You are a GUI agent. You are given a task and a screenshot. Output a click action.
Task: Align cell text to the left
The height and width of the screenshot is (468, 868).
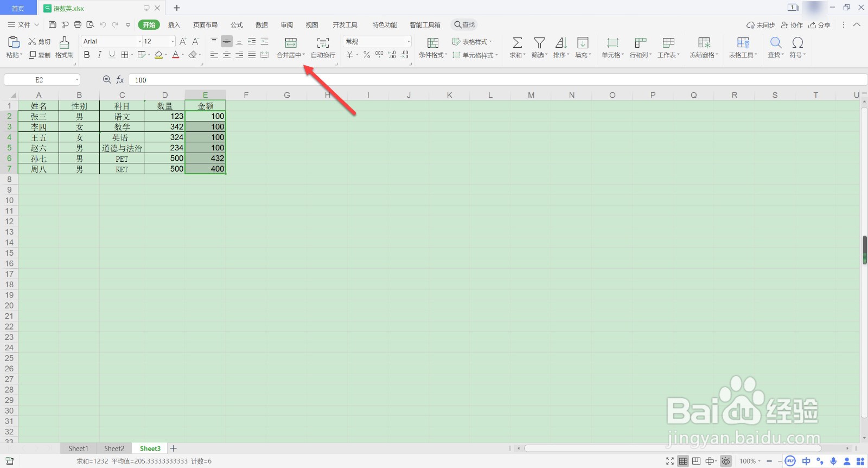(x=214, y=55)
